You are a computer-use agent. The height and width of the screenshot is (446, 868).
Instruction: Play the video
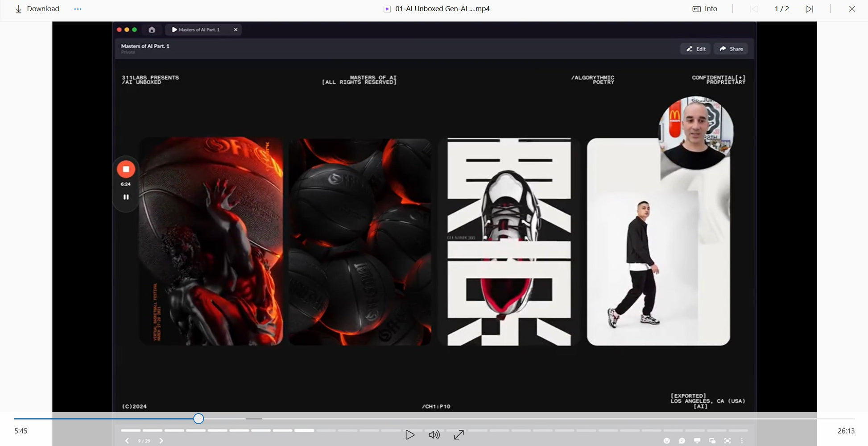click(x=409, y=435)
